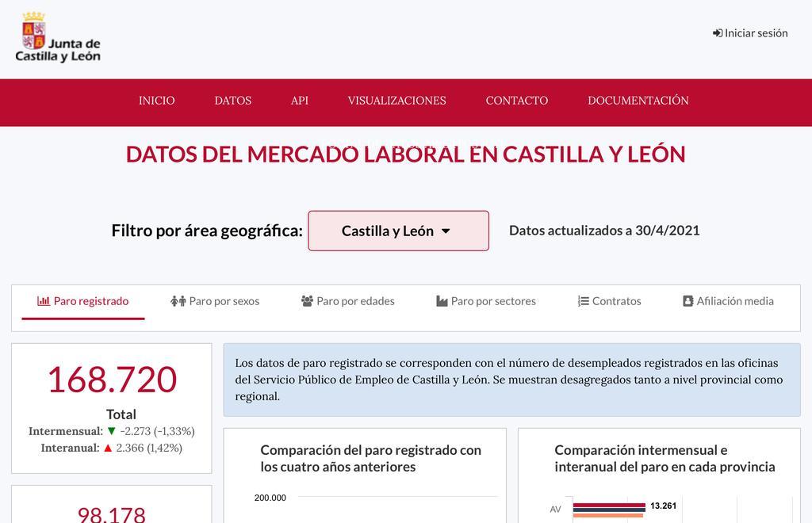Click the 98.178 figure in the second card
This screenshot has width=812, height=523.
(x=111, y=515)
